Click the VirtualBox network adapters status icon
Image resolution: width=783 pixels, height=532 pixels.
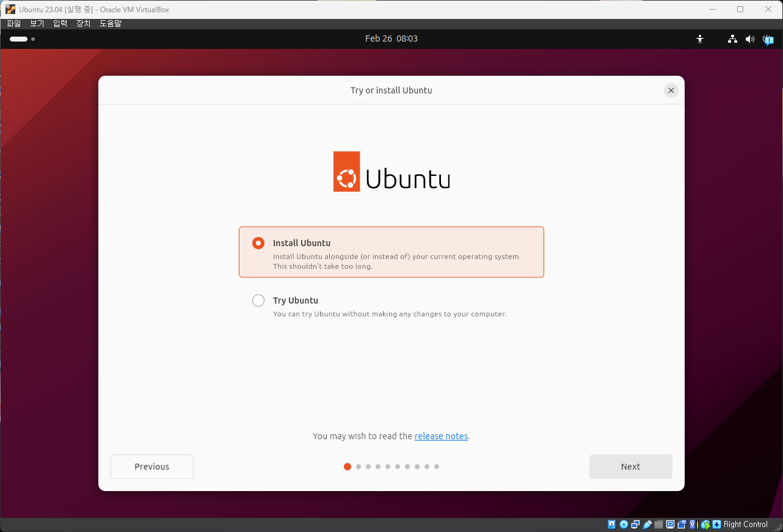[x=635, y=524]
